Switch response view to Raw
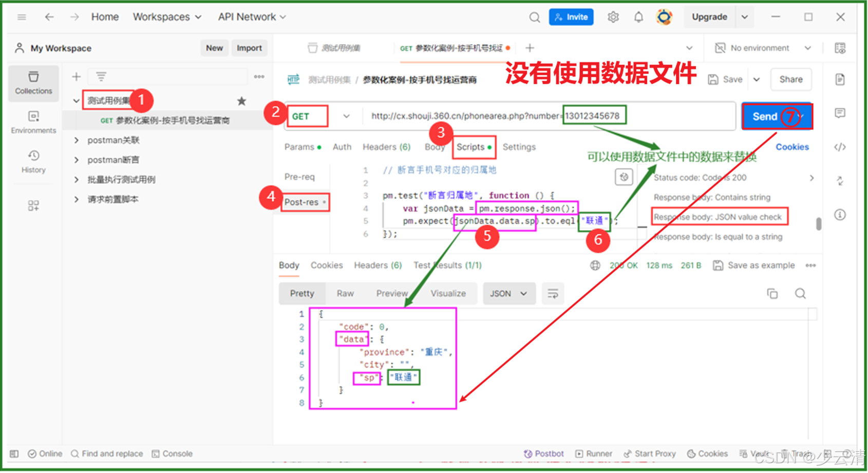868x473 pixels. point(345,294)
